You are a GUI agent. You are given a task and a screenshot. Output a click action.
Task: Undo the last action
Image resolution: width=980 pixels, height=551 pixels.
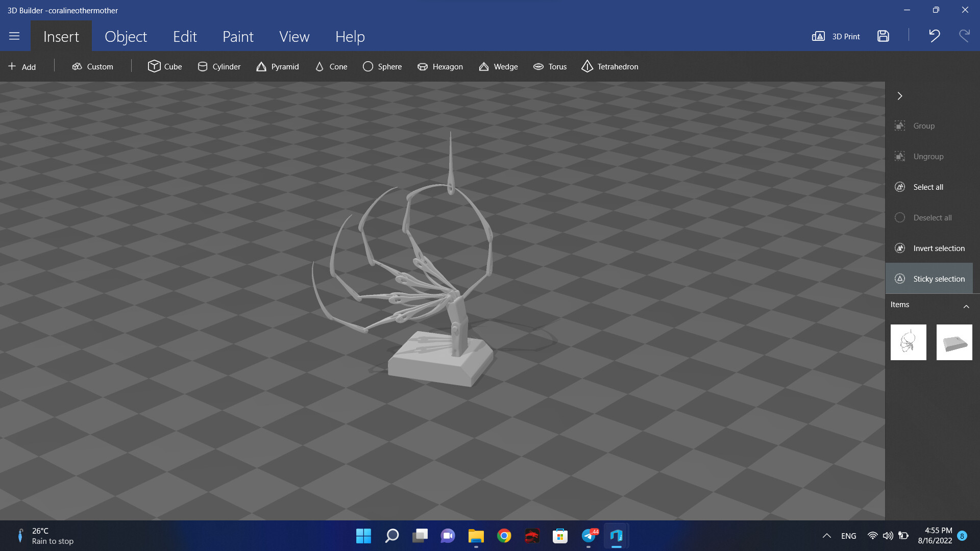[934, 36]
